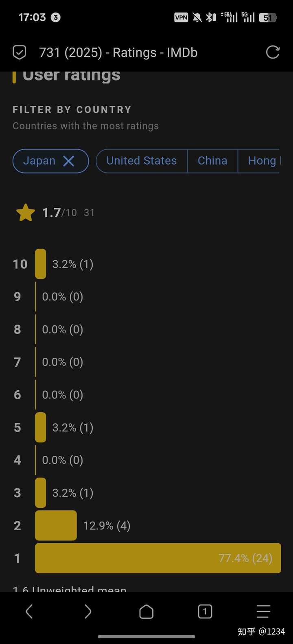Viewport: 293px width, 644px height.
Task: Tap the gold rating star
Action: [25, 213]
